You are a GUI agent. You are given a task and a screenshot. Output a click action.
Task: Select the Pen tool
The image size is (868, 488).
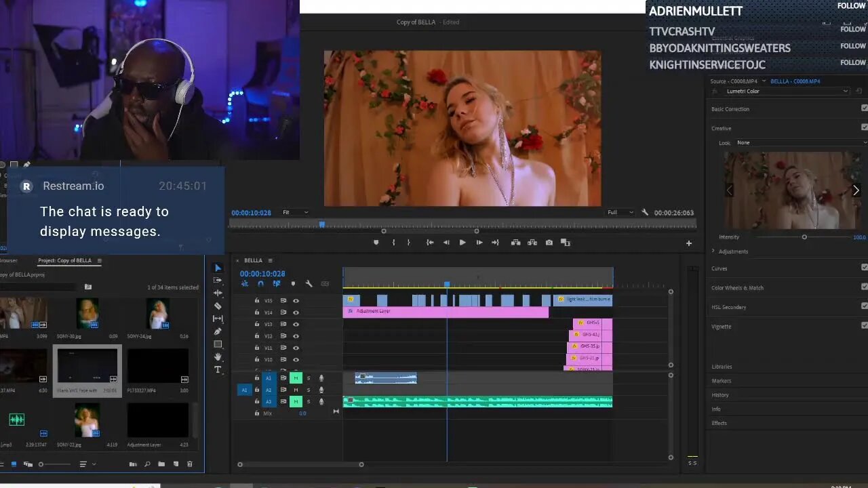(218, 331)
